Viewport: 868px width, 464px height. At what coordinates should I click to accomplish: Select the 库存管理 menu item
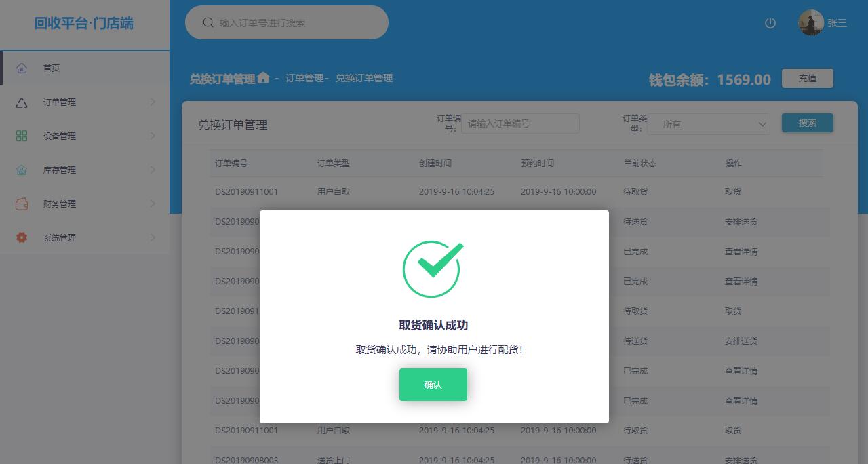85,170
